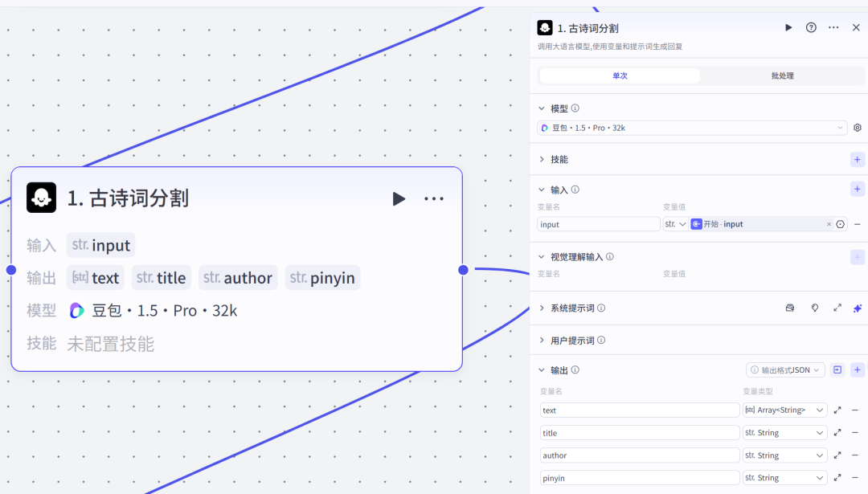Expand description for the text output row
Image resolution: width=868 pixels, height=494 pixels.
[x=837, y=410]
